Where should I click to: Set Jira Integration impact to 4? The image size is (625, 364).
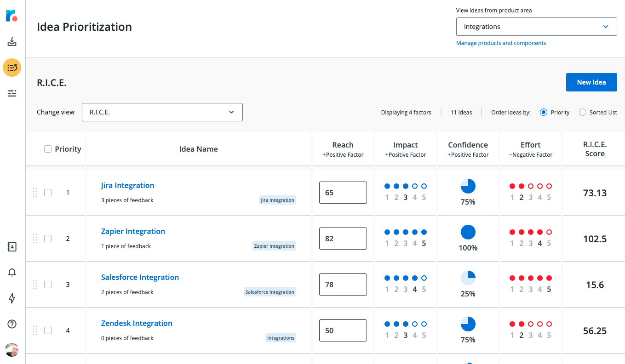(x=414, y=186)
